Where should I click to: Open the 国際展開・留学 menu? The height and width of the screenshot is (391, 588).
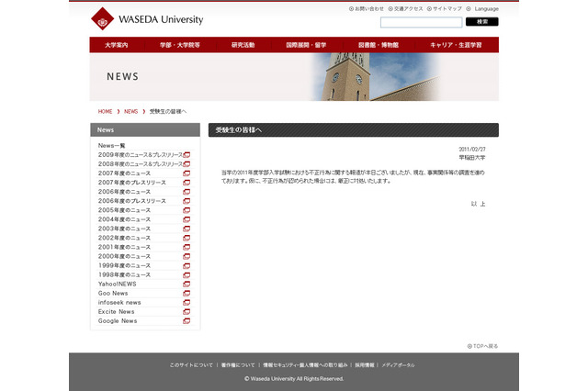coord(306,45)
